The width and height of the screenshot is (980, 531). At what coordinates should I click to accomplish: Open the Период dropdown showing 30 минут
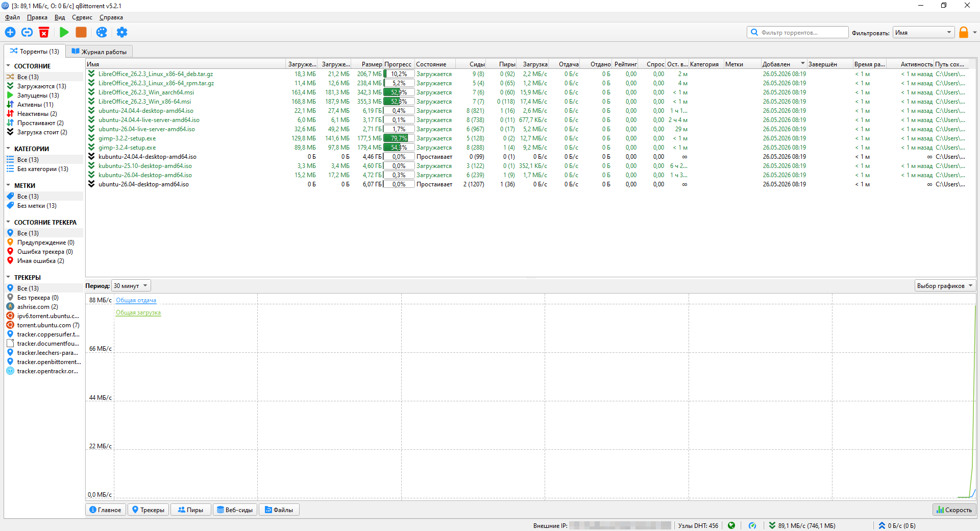(x=131, y=286)
